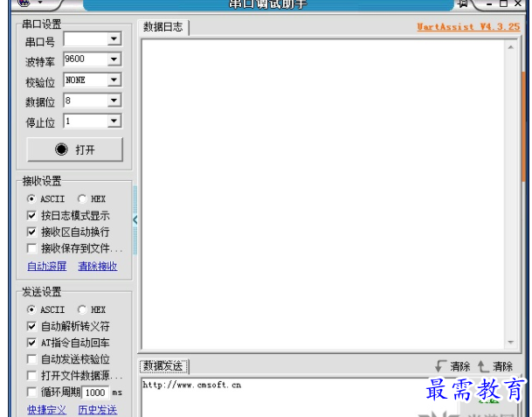Click the 历史发送 link

(x=98, y=410)
